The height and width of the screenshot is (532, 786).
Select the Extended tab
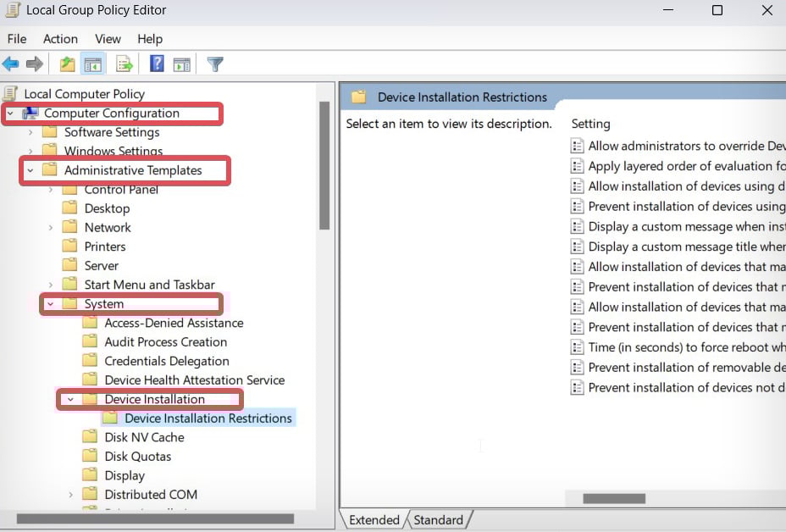click(x=374, y=520)
